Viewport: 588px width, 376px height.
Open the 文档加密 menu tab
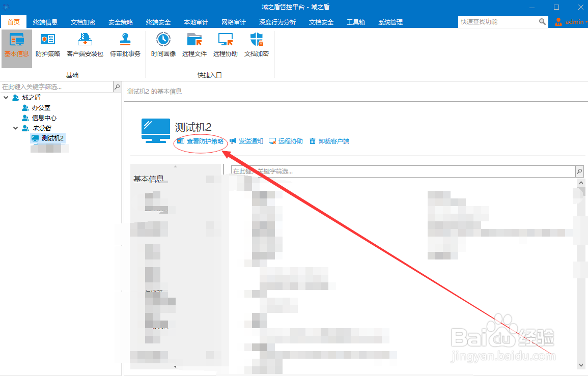tap(83, 22)
